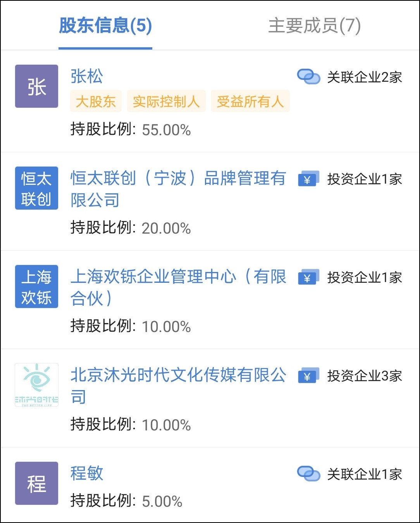Open 上海欢铄企业管理中心 company link
This screenshot has width=420, height=523.
point(178,287)
